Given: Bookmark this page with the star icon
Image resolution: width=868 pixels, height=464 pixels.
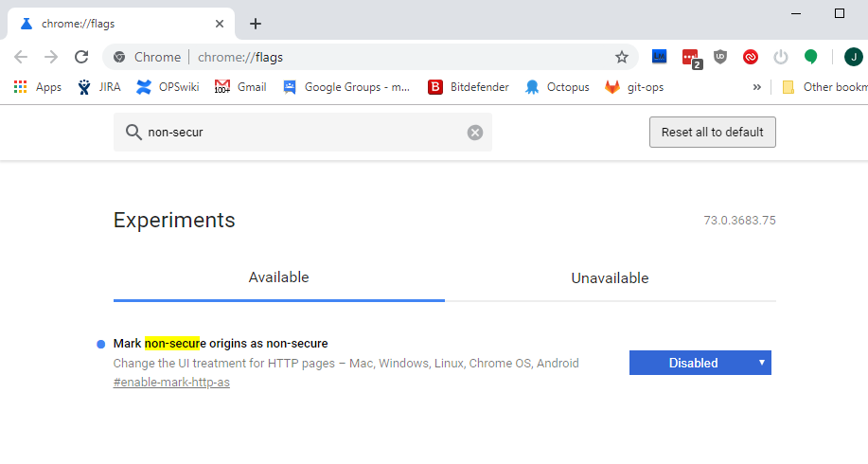Looking at the screenshot, I should tap(622, 57).
